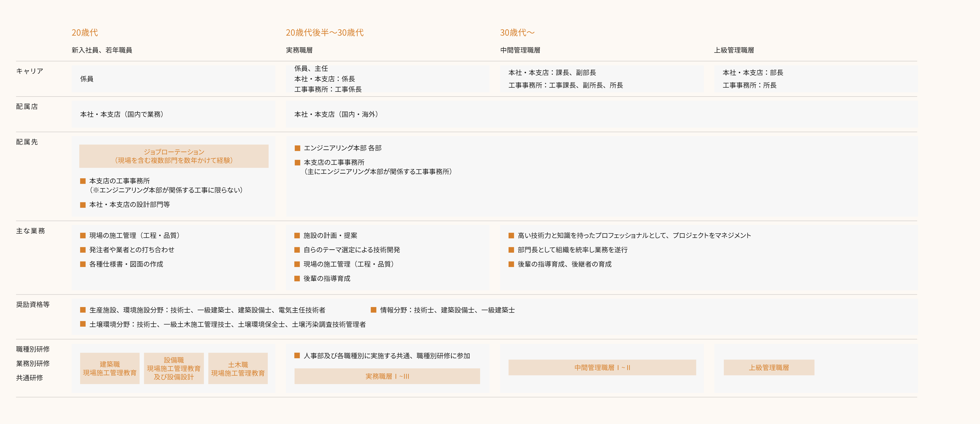Click bullet beside 土壌環境分野 qualifications
Viewport: 980px width, 424px height.
coord(83,324)
